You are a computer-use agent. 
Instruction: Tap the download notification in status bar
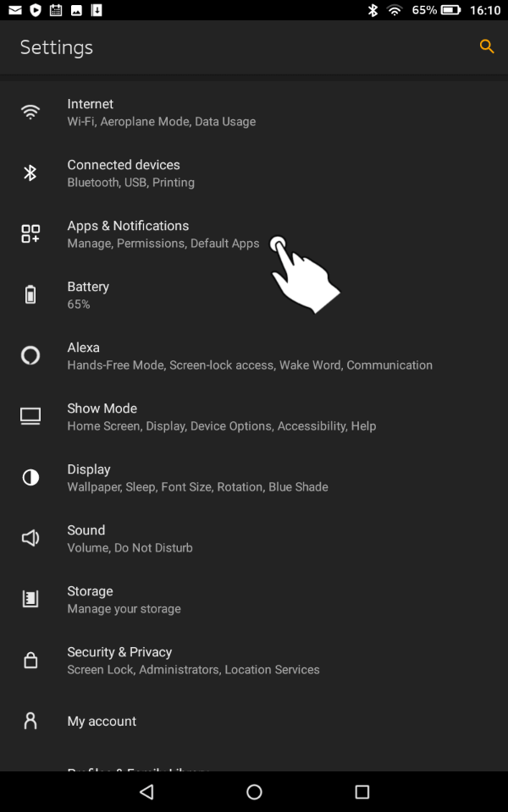[x=97, y=10]
